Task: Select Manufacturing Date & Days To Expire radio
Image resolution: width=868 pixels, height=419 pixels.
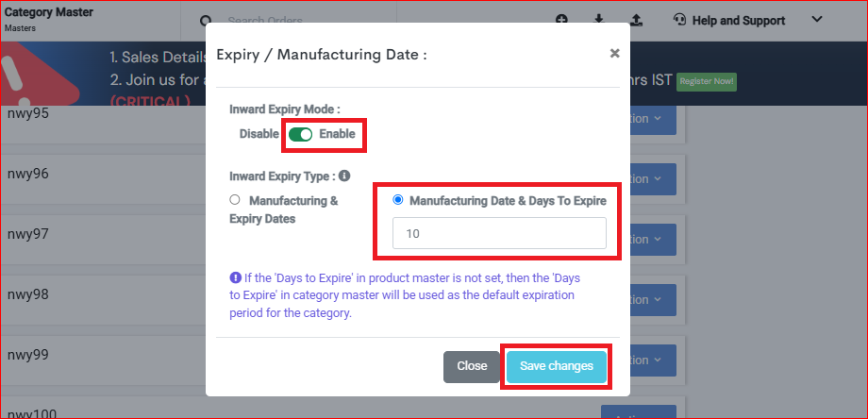Action: [x=397, y=200]
